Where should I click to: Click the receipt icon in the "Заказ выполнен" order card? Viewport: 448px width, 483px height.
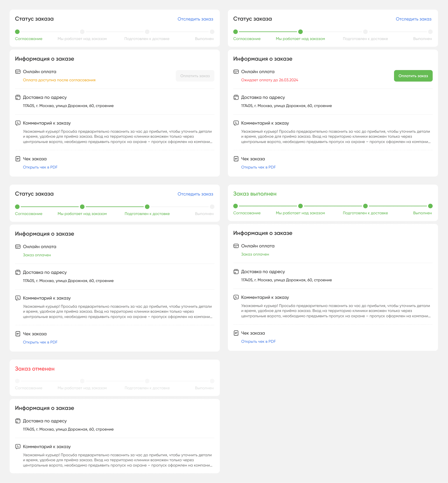point(236,333)
